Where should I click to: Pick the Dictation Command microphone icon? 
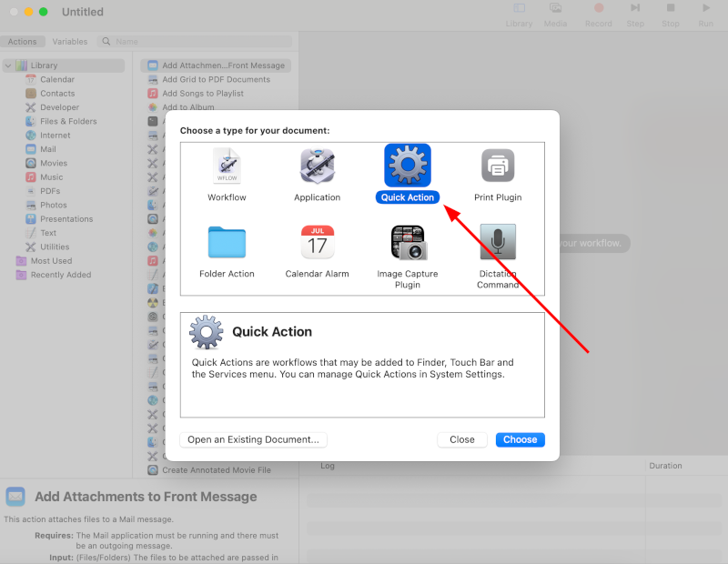498,243
